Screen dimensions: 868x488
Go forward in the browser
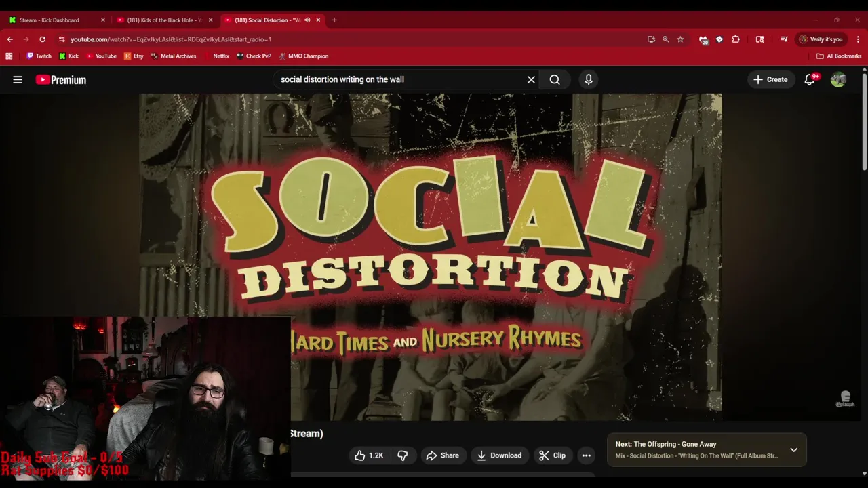26,39
